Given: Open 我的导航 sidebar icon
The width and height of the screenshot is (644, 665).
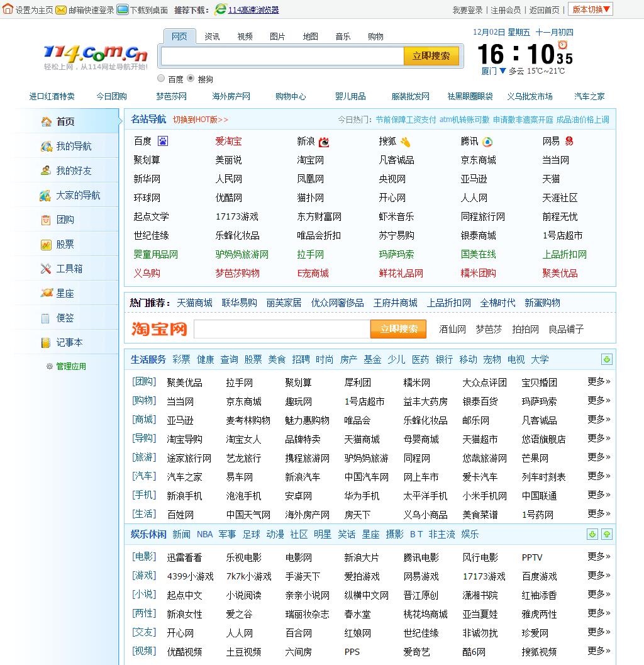Looking at the screenshot, I should 46,146.
